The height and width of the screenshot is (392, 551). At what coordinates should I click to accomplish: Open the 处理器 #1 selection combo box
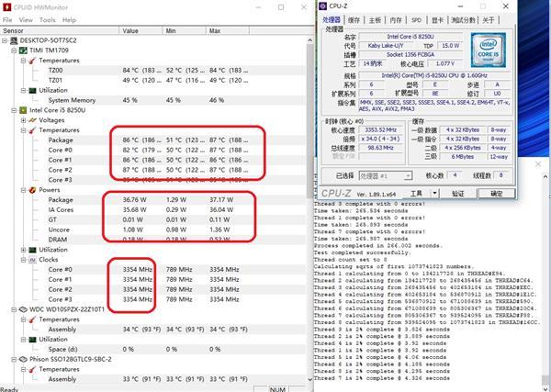[x=386, y=175]
